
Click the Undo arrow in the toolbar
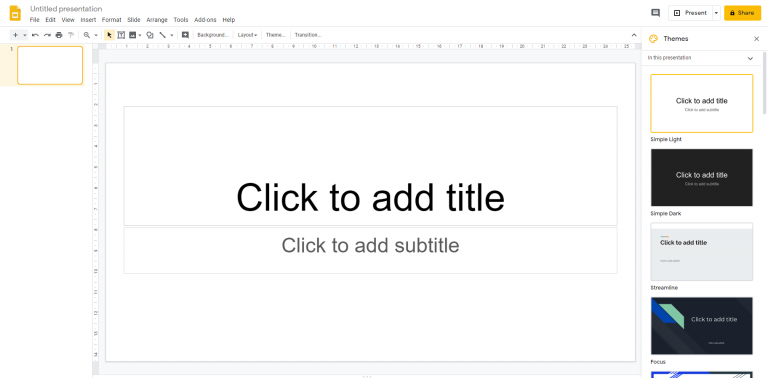point(35,35)
